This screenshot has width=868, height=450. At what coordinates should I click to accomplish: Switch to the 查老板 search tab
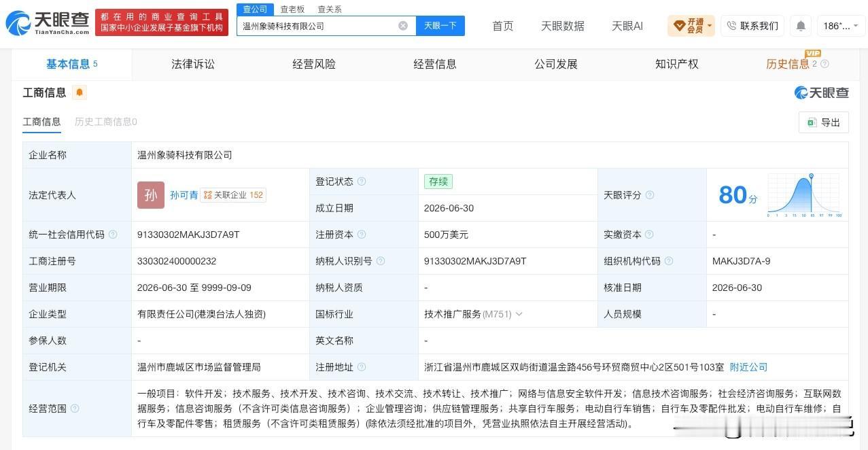[x=292, y=9]
